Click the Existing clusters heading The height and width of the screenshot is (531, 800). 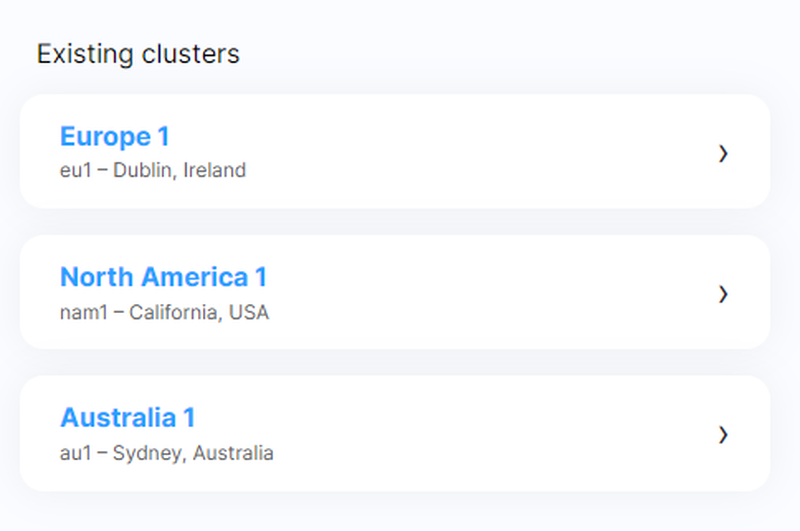(138, 54)
